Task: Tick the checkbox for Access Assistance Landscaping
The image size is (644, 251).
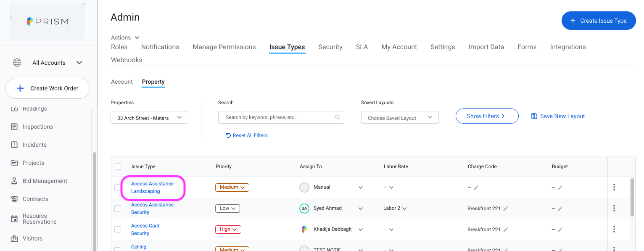Action: [x=118, y=187]
